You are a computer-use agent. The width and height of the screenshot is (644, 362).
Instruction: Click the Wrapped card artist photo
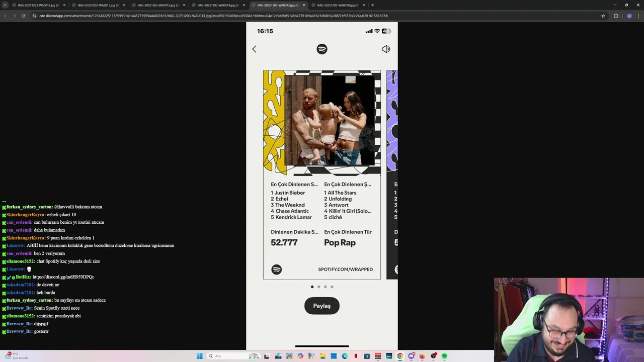click(x=330, y=120)
